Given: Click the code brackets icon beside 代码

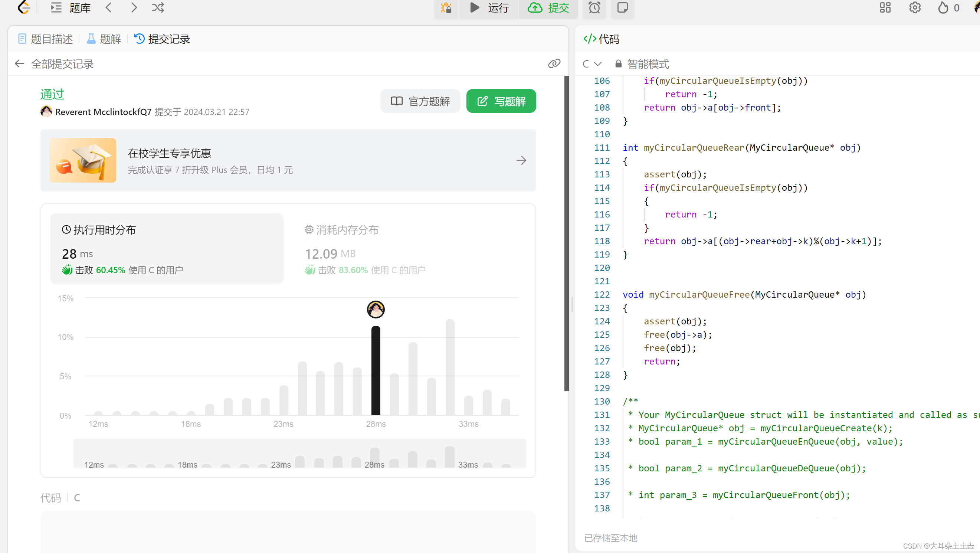Looking at the screenshot, I should tap(590, 39).
